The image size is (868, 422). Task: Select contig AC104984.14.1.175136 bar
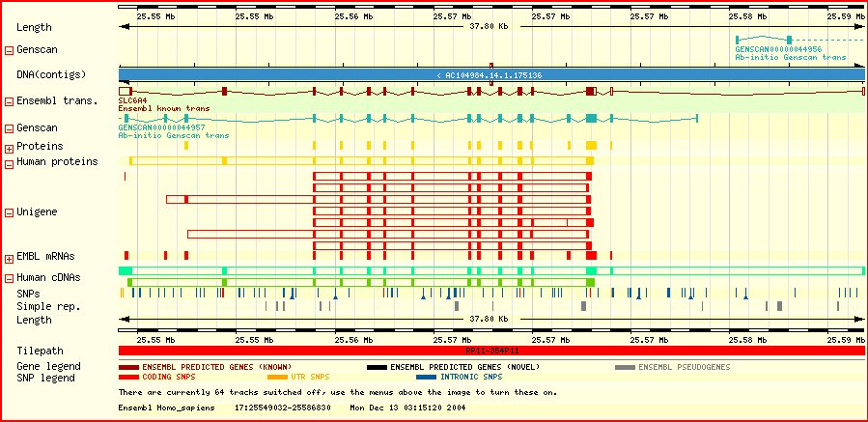(x=490, y=74)
